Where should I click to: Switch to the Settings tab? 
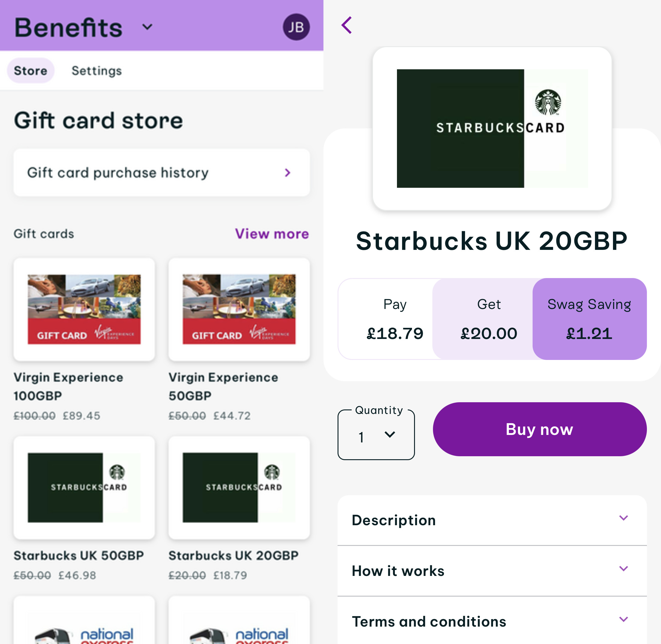97,71
